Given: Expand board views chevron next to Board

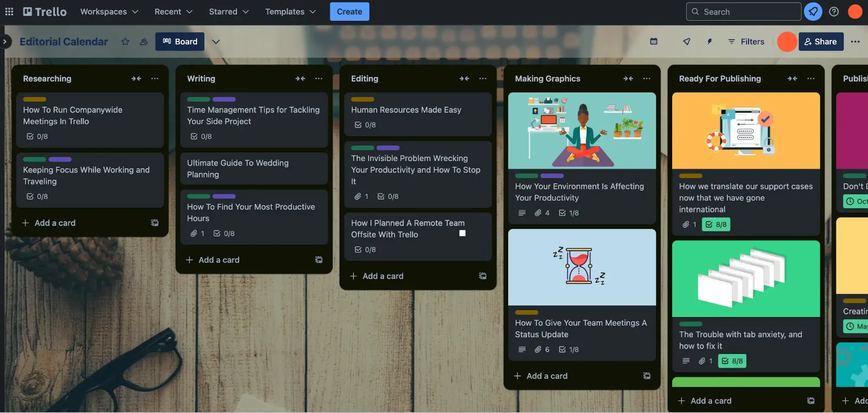Looking at the screenshot, I should click(216, 42).
